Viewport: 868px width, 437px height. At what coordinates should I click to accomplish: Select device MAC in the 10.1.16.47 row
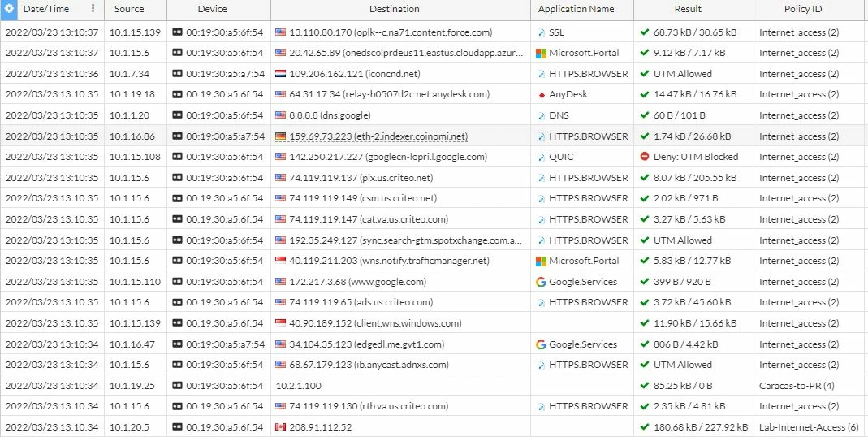225,344
